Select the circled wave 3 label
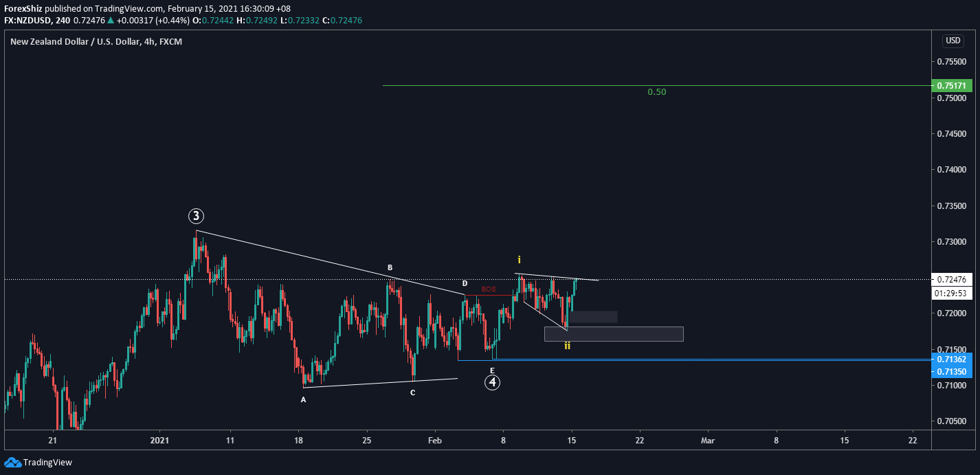The image size is (980, 475). (x=196, y=216)
